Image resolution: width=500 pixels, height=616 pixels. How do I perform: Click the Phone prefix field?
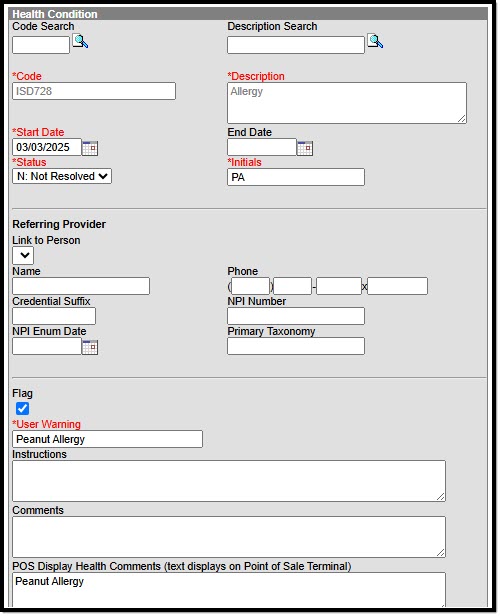coord(292,286)
